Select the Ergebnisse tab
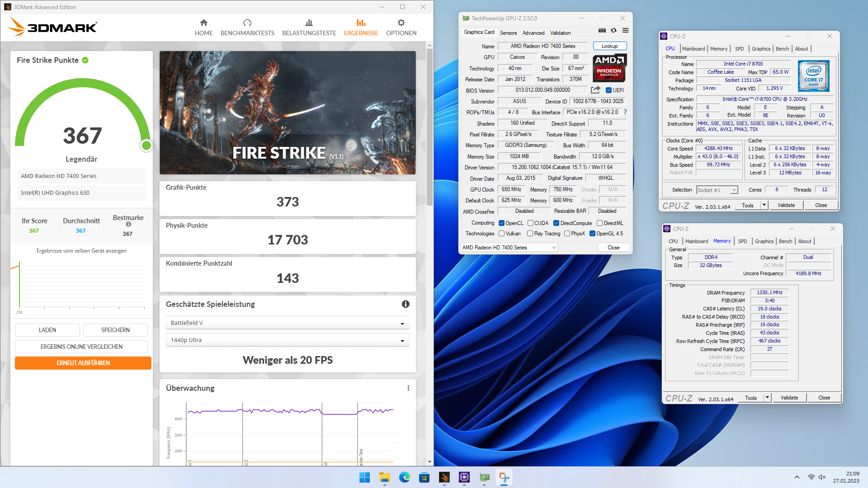Image resolution: width=868 pixels, height=488 pixels. coord(361,28)
